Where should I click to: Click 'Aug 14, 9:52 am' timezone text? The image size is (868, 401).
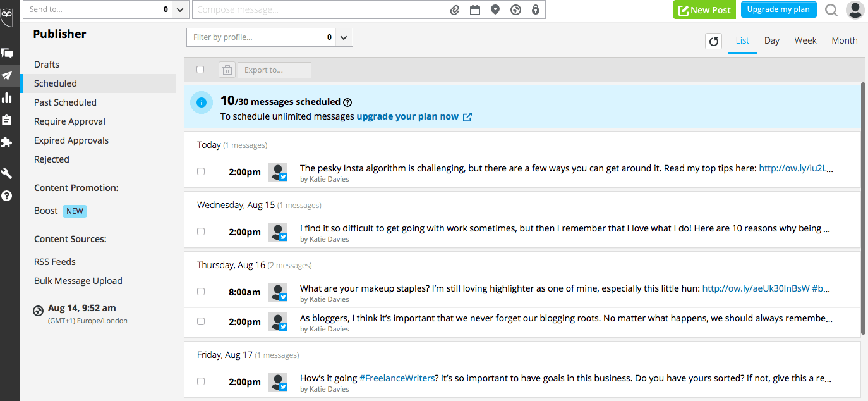click(x=82, y=308)
